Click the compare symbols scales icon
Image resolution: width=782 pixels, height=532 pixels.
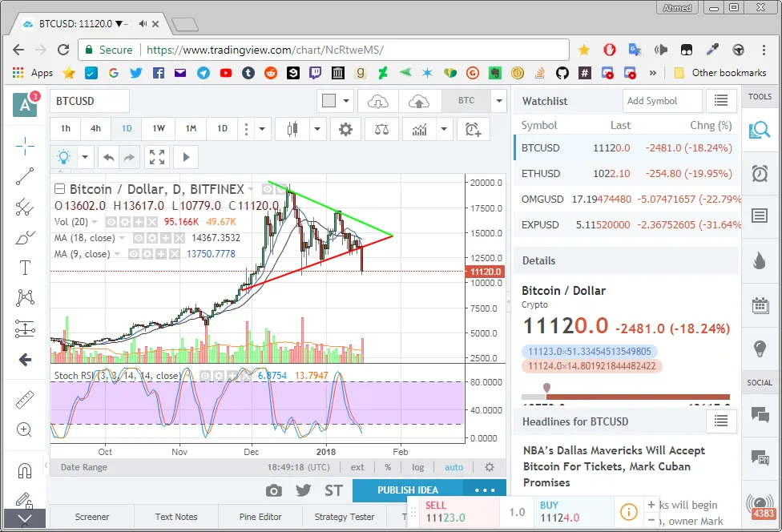381,130
